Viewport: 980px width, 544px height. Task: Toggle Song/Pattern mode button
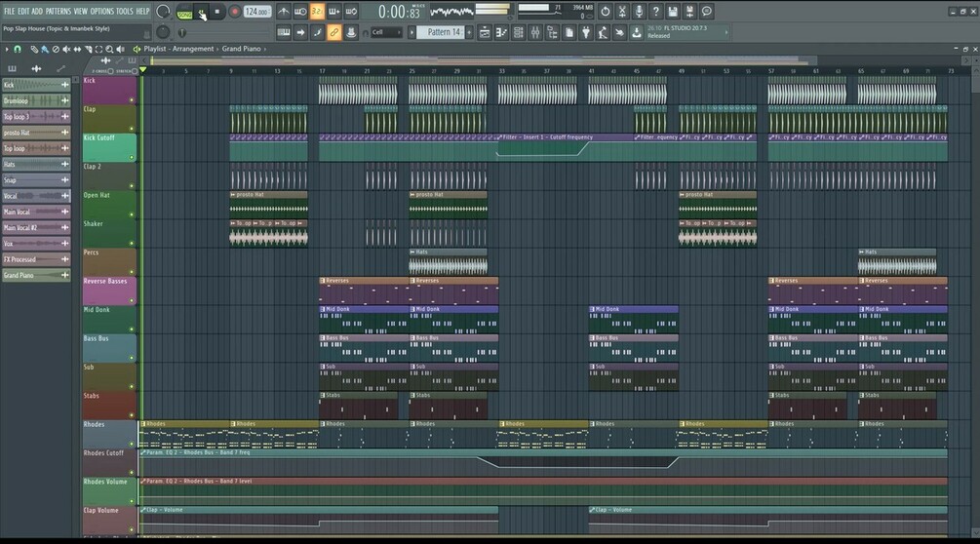tap(184, 12)
